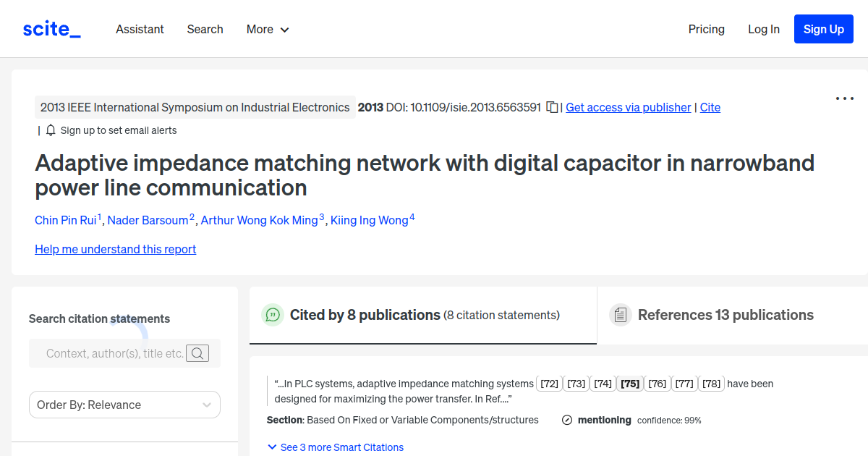Click the mentioning classification icon

tap(566, 420)
